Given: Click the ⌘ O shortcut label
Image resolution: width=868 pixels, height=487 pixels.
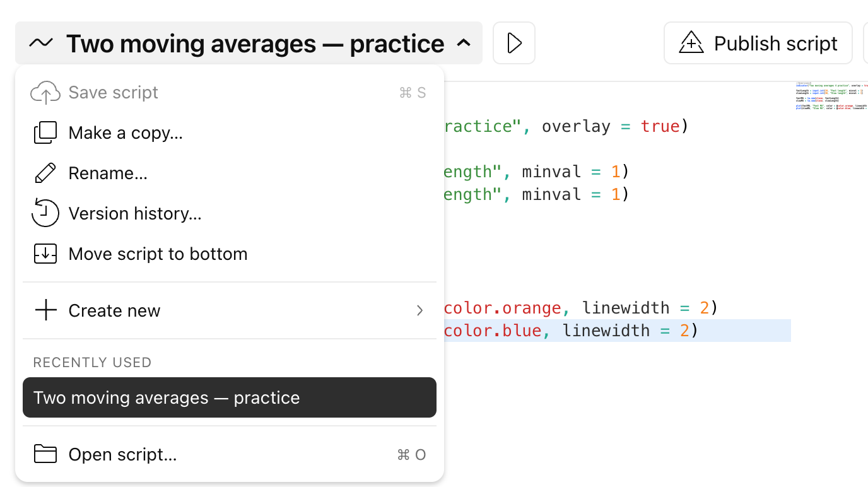Looking at the screenshot, I should tap(412, 454).
